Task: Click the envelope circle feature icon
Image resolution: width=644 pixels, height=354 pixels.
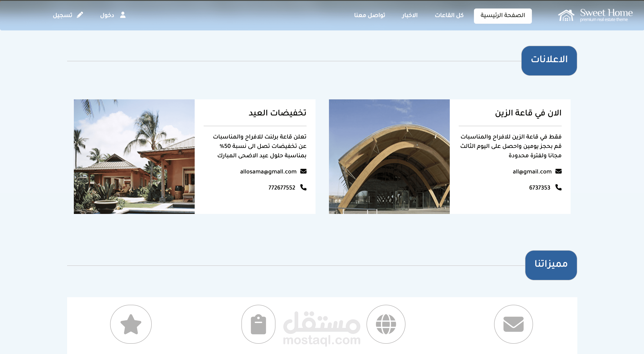Action: click(x=513, y=324)
